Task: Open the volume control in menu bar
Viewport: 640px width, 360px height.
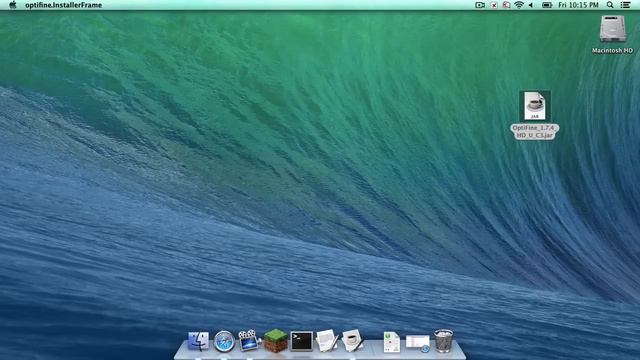Action: 531,5
